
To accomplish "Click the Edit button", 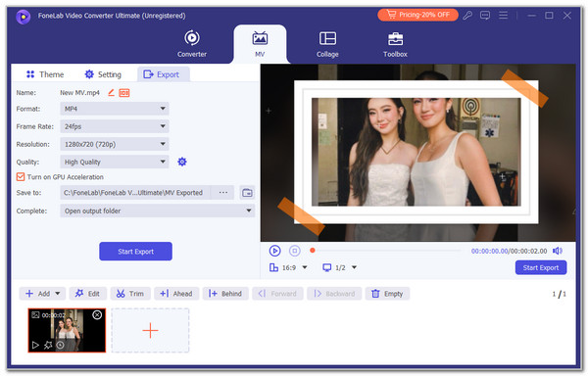I will point(87,294).
